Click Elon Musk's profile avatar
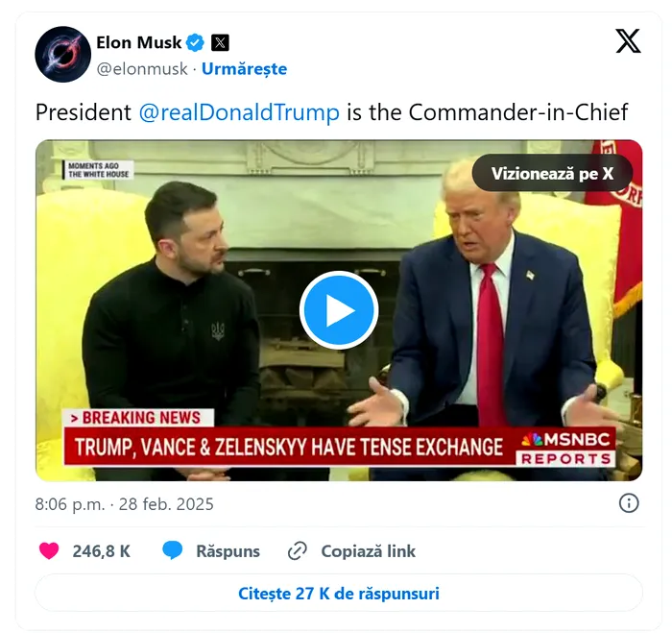672x633 pixels. point(63,55)
